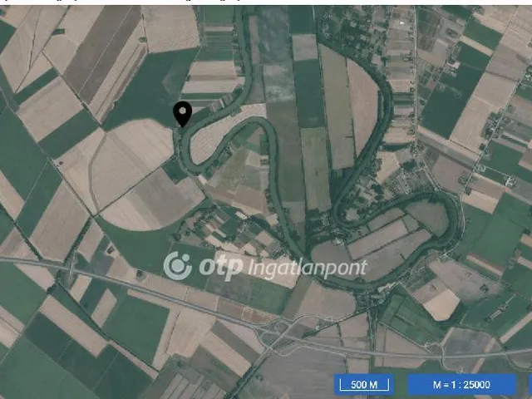This screenshot has height=399, width=532.
Task: Click the scale bar bracket line under 500 M
Action: 364,389
